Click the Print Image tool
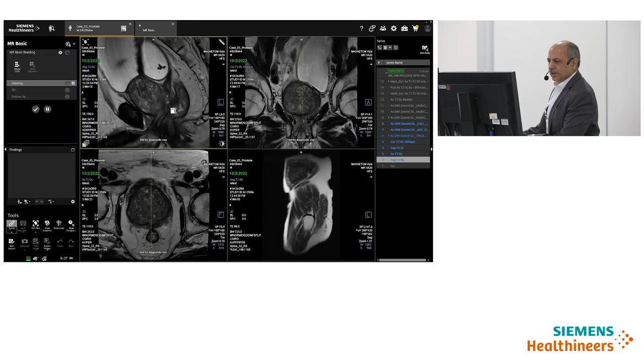644x362 pixels. click(x=36, y=244)
